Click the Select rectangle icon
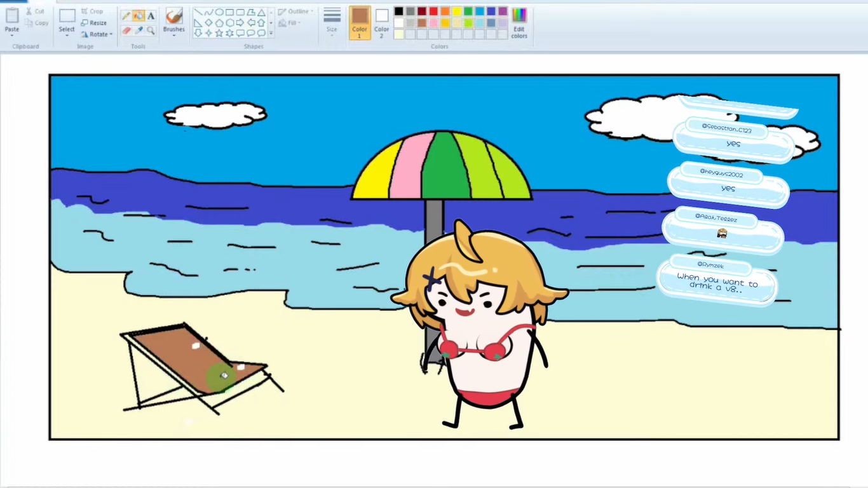The width and height of the screenshot is (868, 488). tap(67, 17)
